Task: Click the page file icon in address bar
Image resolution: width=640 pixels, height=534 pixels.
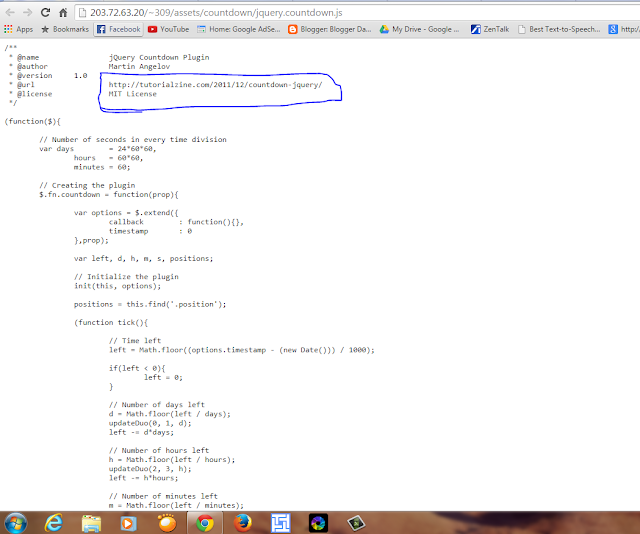Action: click(x=82, y=13)
